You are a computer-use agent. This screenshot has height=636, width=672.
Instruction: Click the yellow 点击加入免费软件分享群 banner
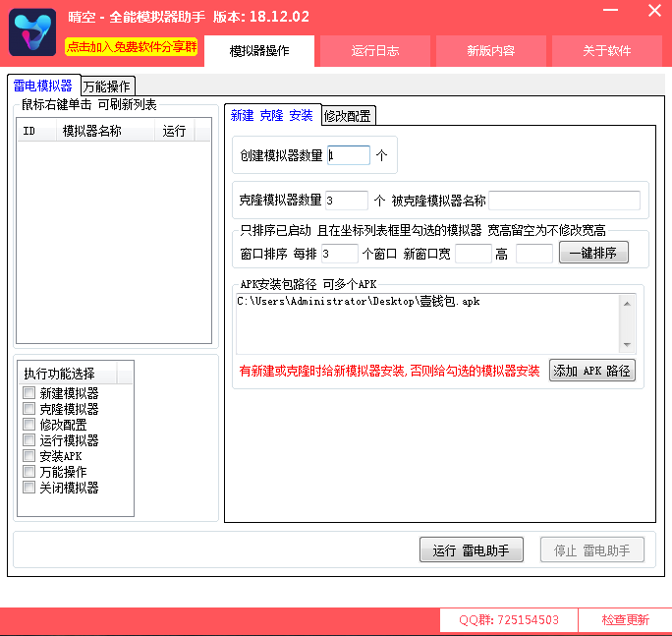131,47
